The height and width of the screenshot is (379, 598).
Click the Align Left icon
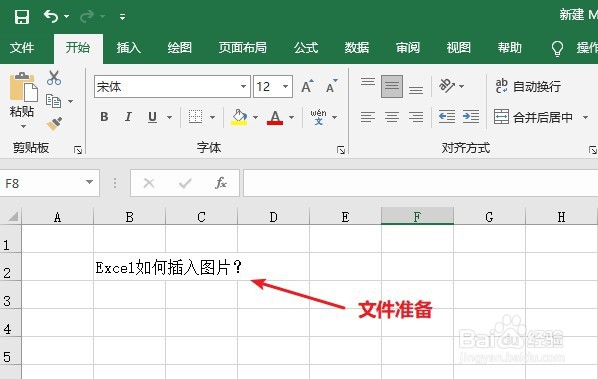(x=368, y=117)
